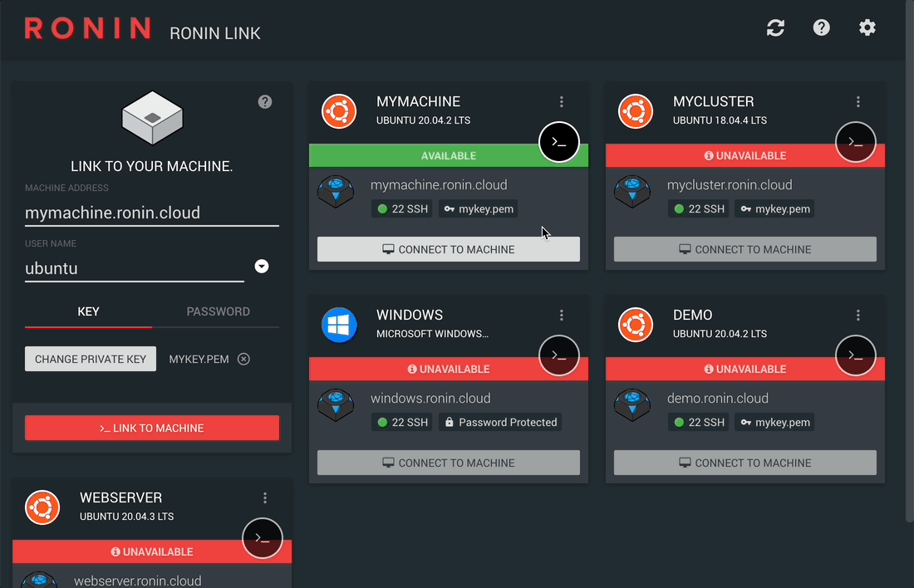Open help icon in Link panel
The width and height of the screenshot is (914, 588).
264,102
